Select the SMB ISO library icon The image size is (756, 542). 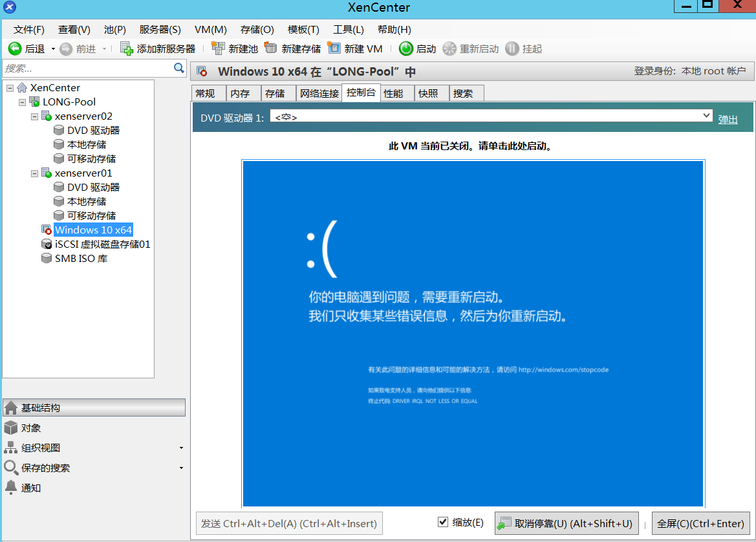click(x=47, y=258)
